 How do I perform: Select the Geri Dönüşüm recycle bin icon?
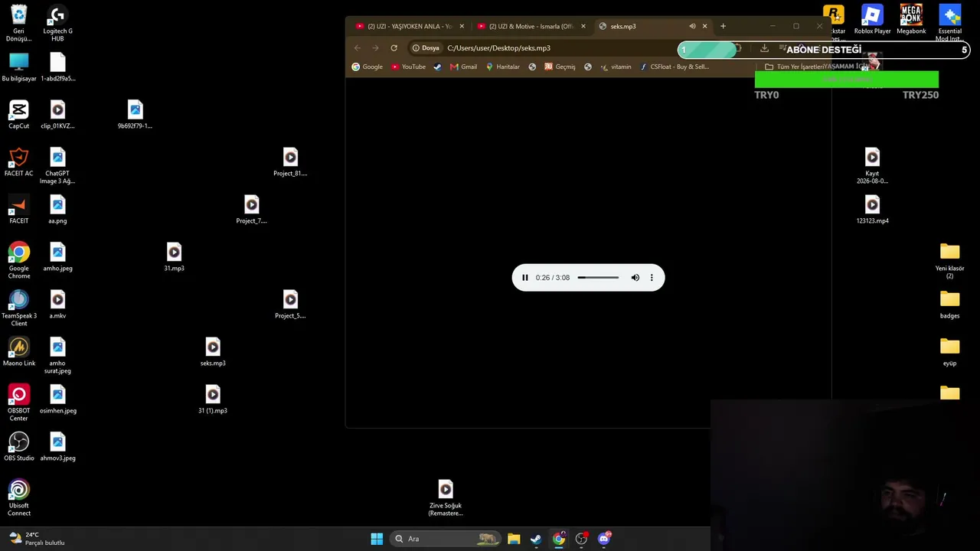(x=19, y=24)
